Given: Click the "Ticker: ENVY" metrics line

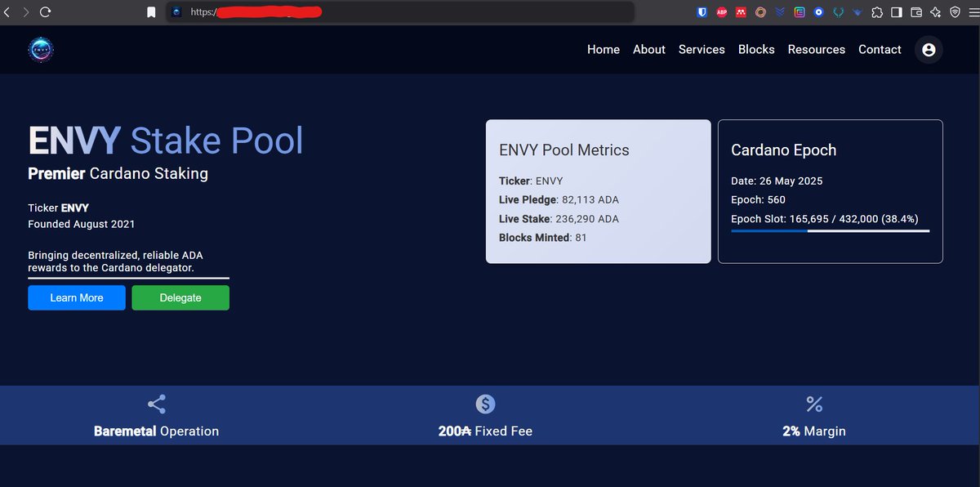Looking at the screenshot, I should 531,181.
